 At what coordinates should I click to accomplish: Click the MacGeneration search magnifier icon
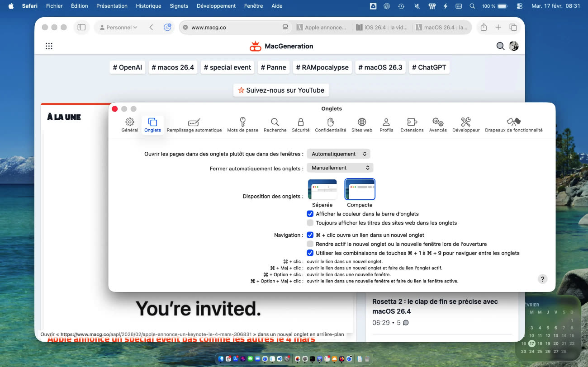click(x=500, y=46)
